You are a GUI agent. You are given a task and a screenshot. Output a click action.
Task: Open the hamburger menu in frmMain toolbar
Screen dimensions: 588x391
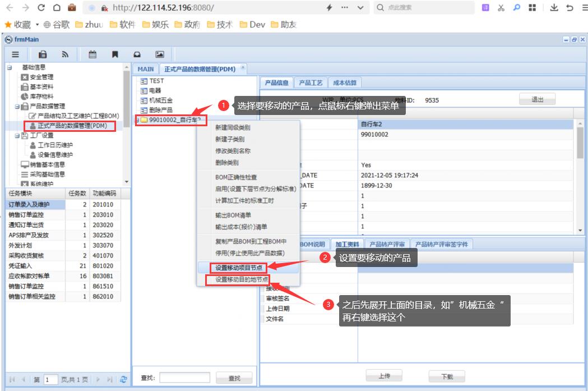[15, 54]
